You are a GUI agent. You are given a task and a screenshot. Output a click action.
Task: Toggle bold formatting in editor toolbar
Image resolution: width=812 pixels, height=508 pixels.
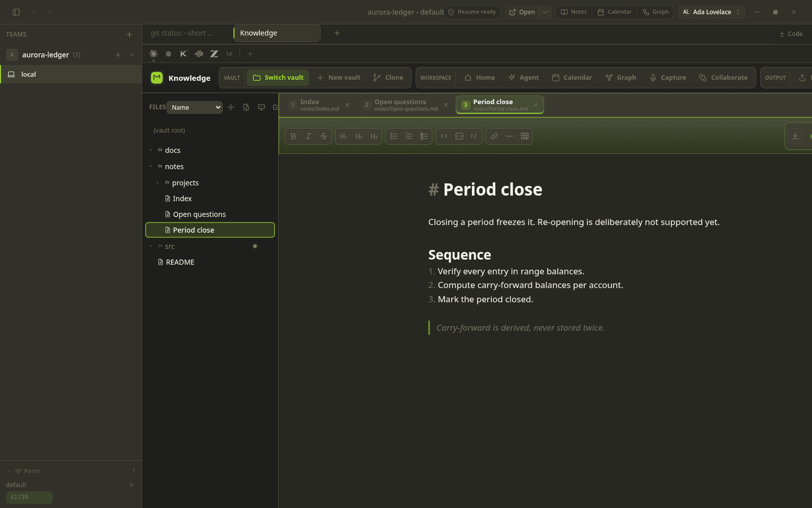pos(293,136)
